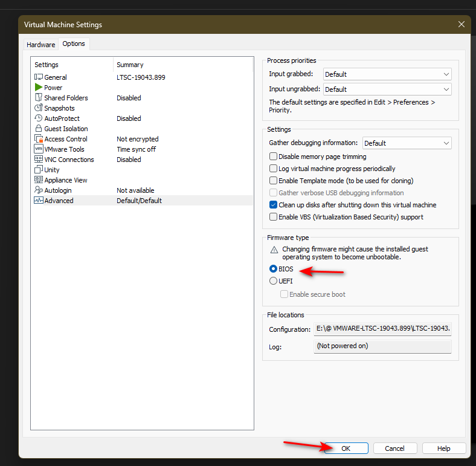Viewport: 476px width, 466px height.
Task: Select the Shared Folders icon
Action: (39, 97)
